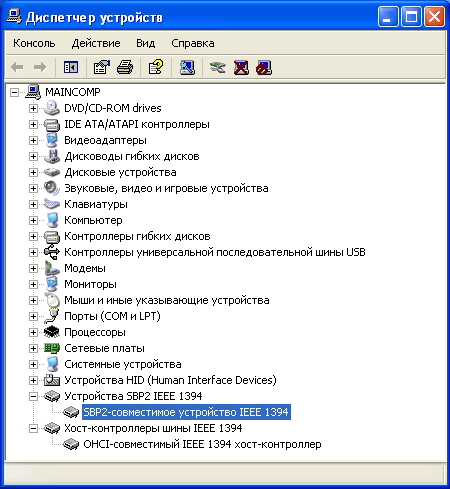Click the Сетевые платы card icon
450x489 pixels.
pyautogui.click(x=52, y=348)
